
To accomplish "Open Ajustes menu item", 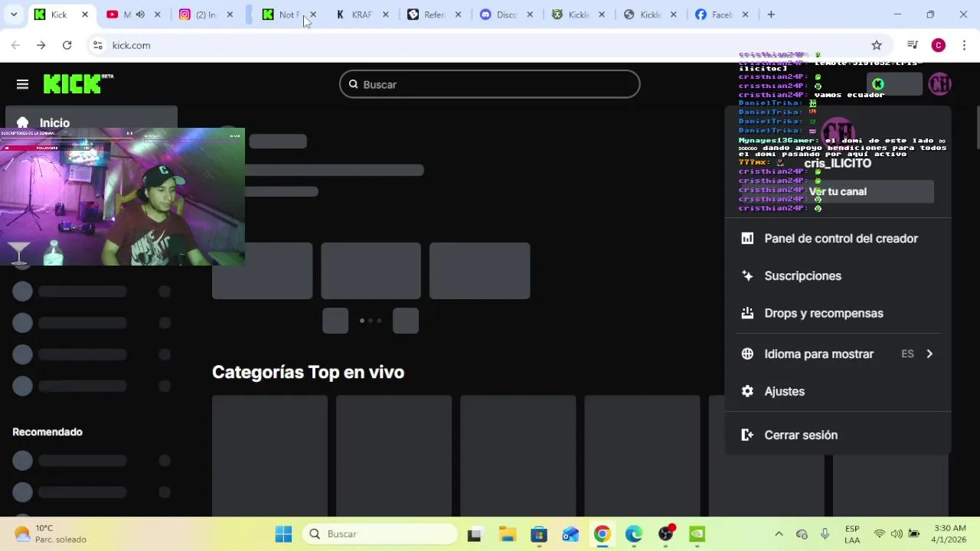I will click(838, 392).
